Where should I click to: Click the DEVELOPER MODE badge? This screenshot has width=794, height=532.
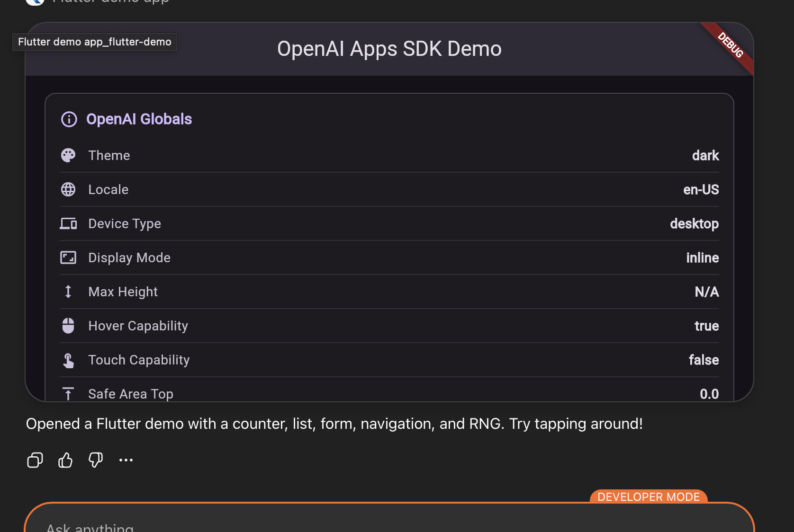[649, 497]
